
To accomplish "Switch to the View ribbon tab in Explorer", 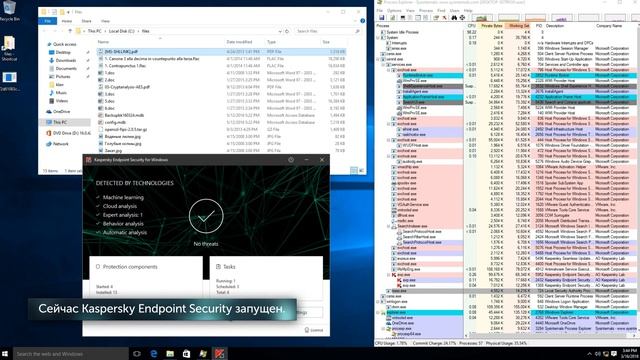I will [x=105, y=21].
